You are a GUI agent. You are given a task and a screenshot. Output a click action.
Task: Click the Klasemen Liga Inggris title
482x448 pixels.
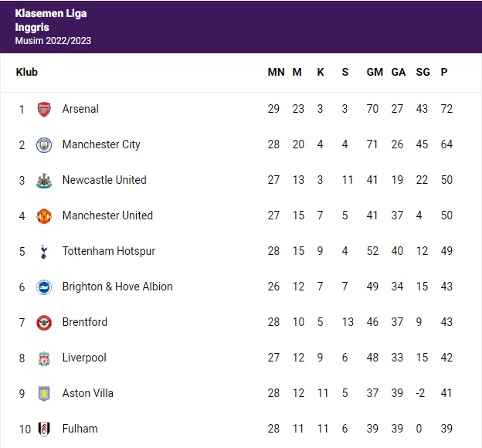point(51,21)
